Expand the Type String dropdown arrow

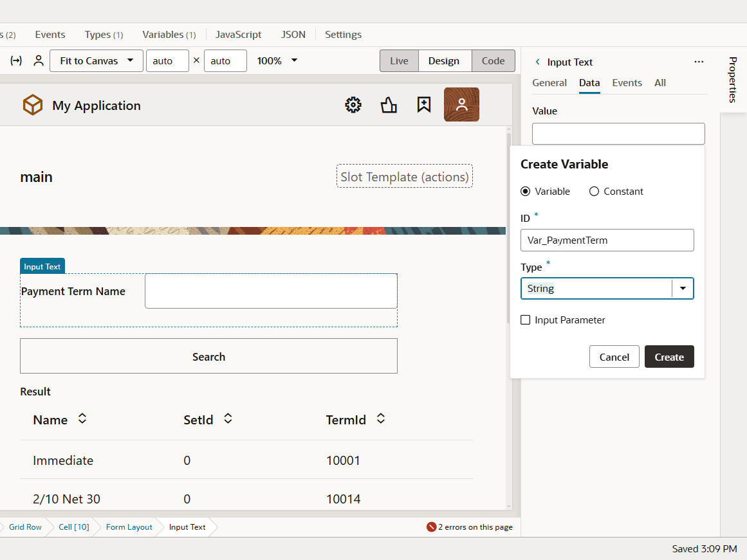tap(683, 289)
